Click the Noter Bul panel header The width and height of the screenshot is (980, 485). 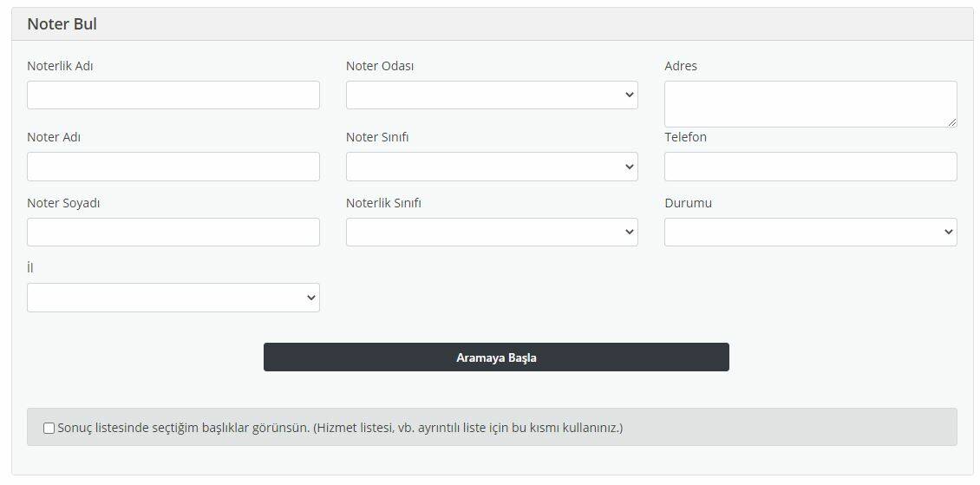(62, 24)
